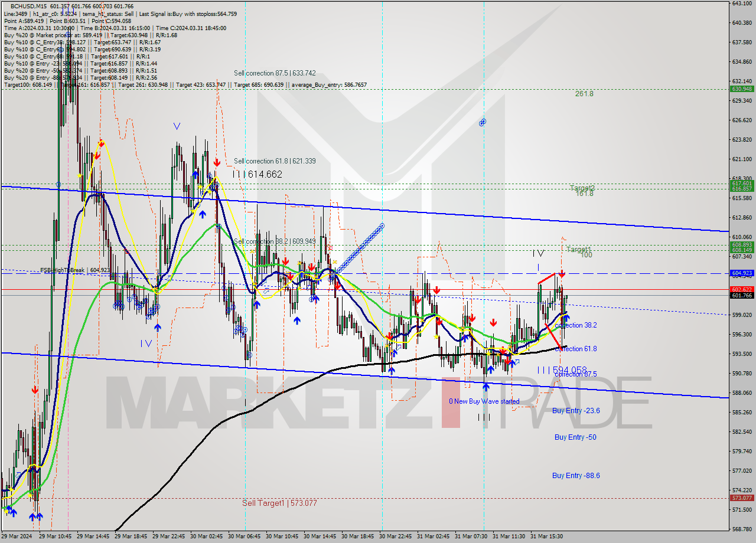Click the 'Target1' label
Image resolution: width=756 pixels, height=543 pixels.
point(579,250)
